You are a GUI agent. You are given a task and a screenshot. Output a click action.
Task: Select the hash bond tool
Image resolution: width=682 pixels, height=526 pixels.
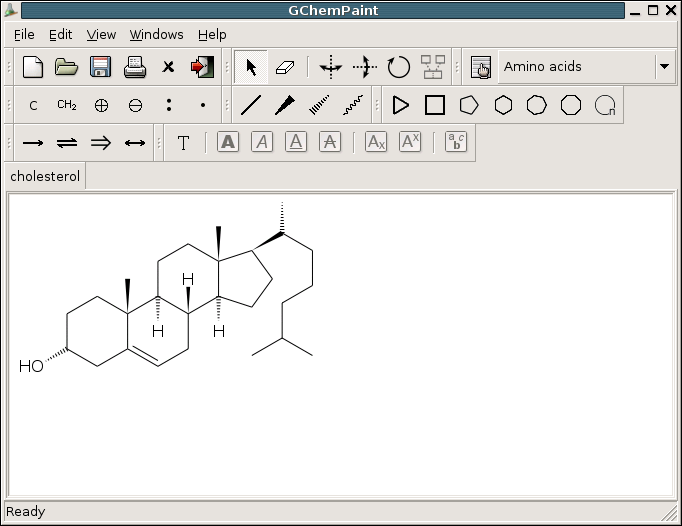[x=319, y=105]
